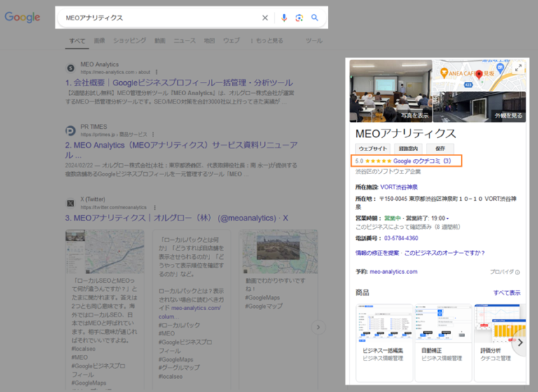Switch to the 動画 tab
Image resolution: width=538 pixels, height=392 pixels.
[x=160, y=41]
